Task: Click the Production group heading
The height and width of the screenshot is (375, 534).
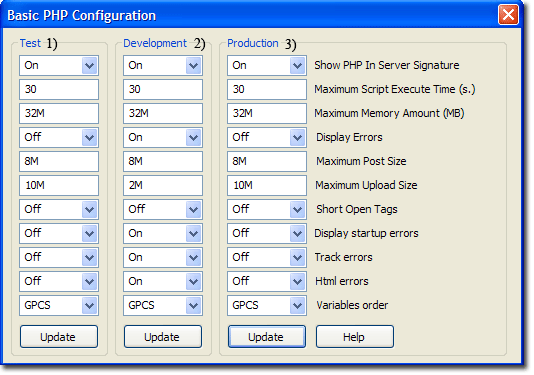Action: coord(253,43)
